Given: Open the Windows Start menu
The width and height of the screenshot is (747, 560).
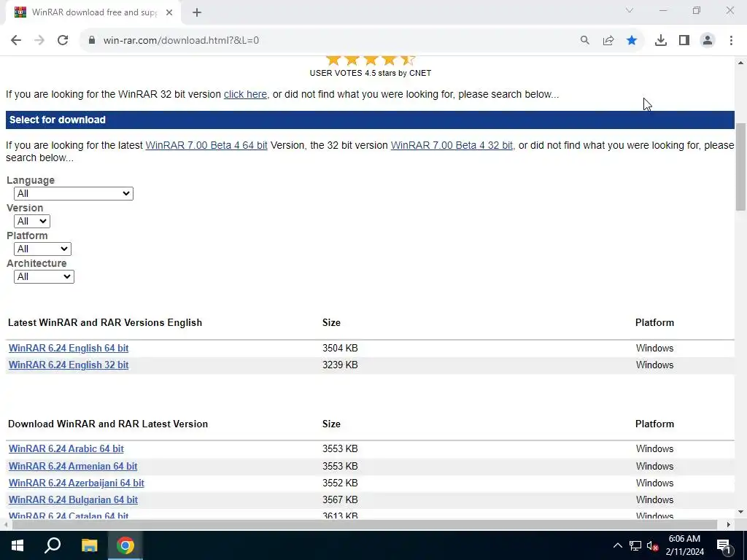Looking at the screenshot, I should (x=18, y=545).
